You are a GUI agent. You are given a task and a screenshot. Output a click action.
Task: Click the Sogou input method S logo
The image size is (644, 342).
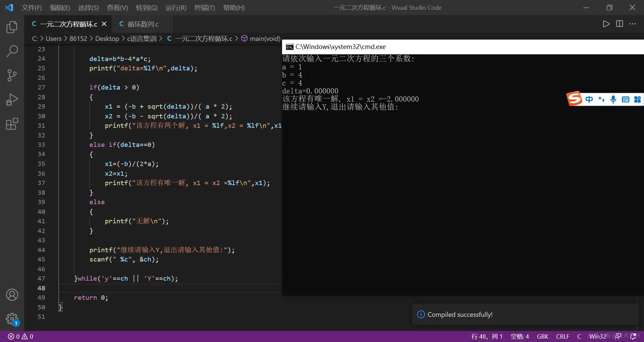tap(574, 99)
